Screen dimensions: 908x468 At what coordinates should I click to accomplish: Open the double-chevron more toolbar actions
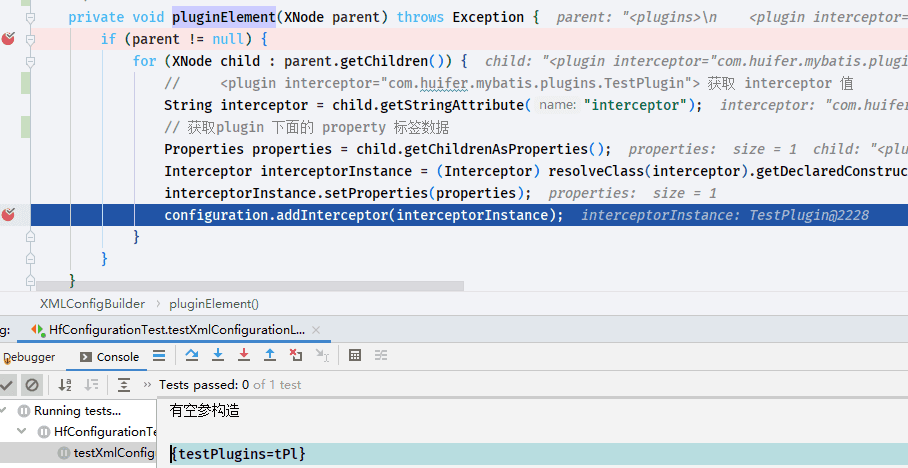pos(147,385)
